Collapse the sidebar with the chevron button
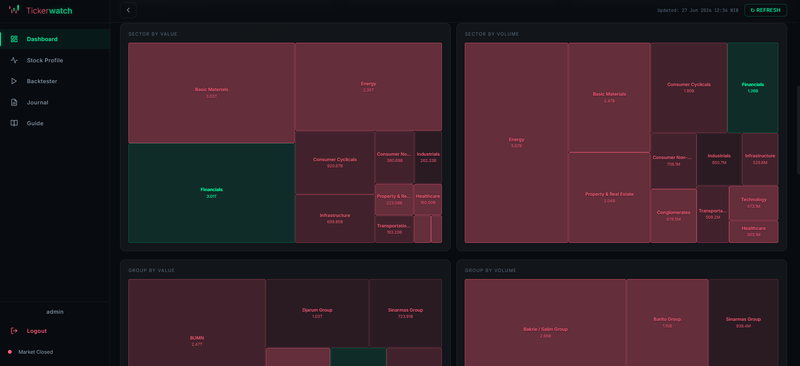This screenshot has height=366, width=800. click(x=128, y=10)
